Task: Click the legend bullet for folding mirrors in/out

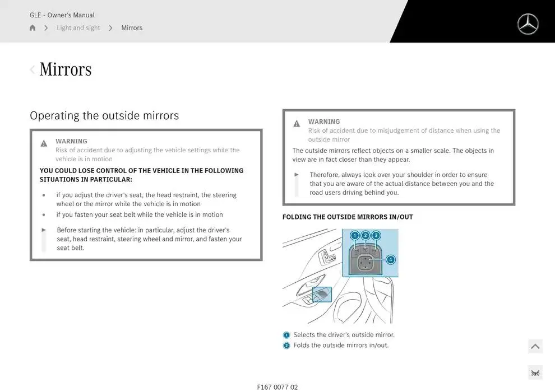Action: point(286,346)
